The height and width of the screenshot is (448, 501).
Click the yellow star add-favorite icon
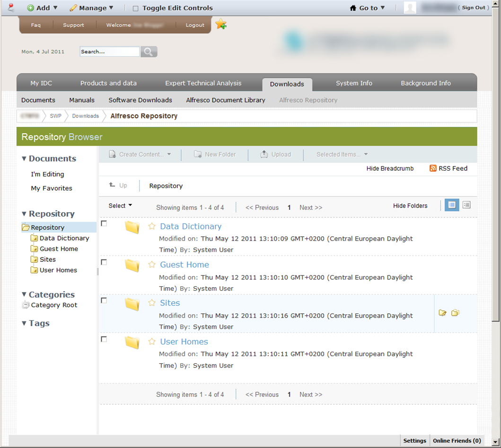pos(221,24)
